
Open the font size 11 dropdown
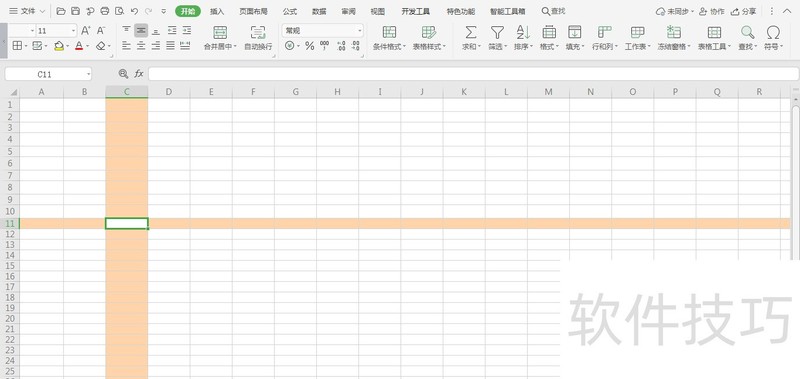pyautogui.click(x=73, y=31)
